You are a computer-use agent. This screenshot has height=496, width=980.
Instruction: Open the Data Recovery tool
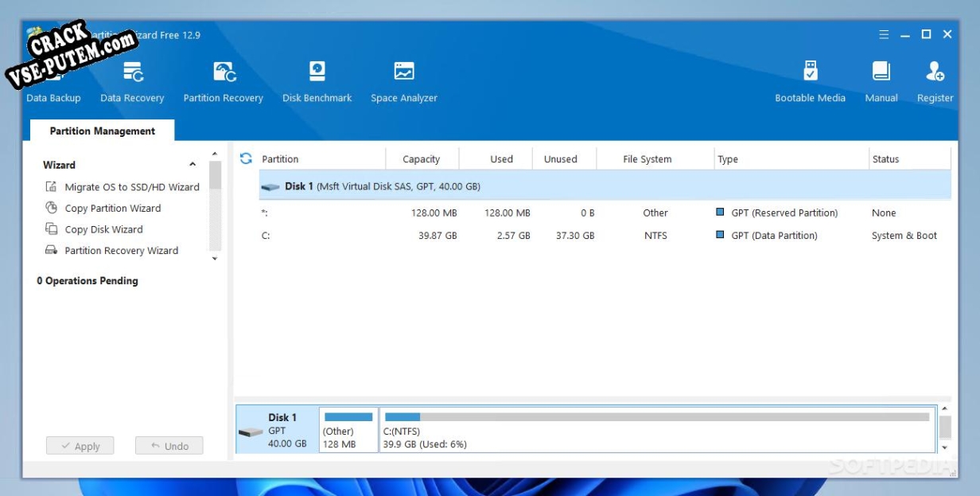click(132, 82)
